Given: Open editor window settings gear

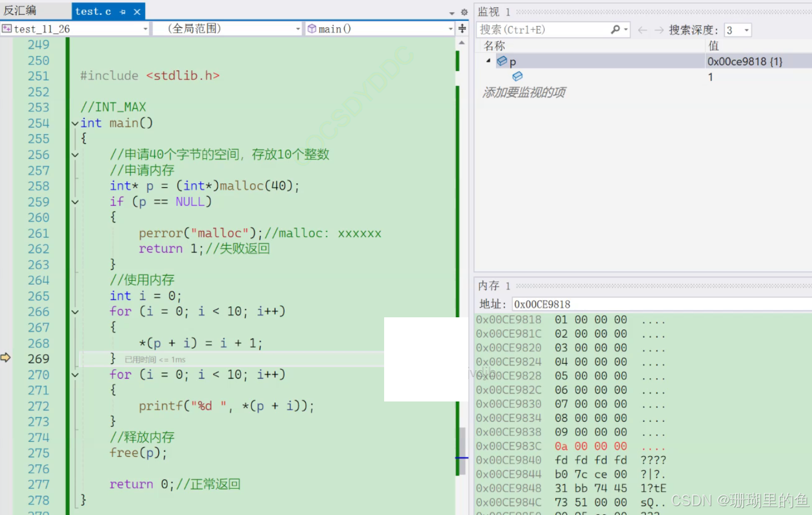Looking at the screenshot, I should [x=464, y=12].
